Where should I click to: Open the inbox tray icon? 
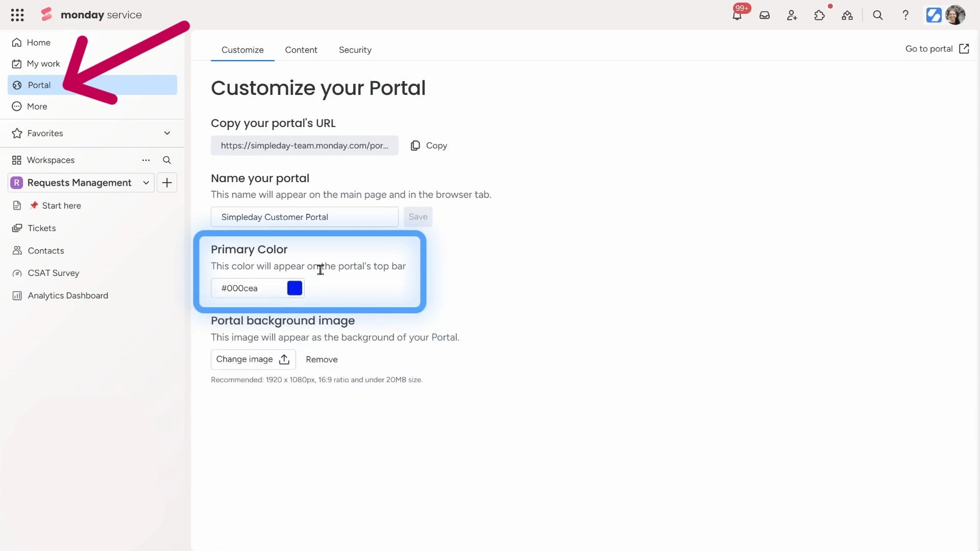[x=765, y=15]
